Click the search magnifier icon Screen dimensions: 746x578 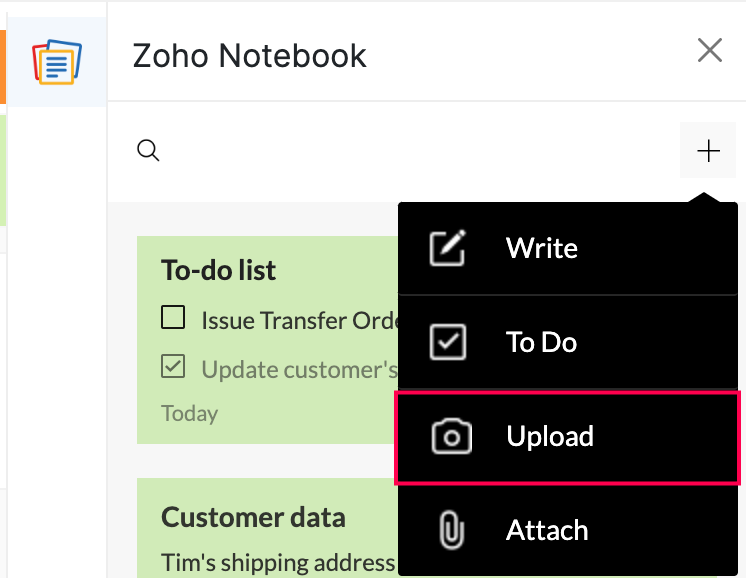tap(148, 151)
